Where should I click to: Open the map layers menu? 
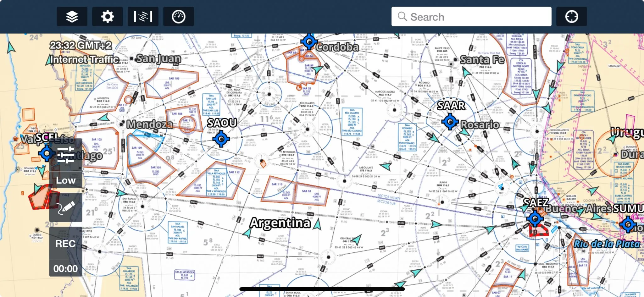click(x=72, y=17)
